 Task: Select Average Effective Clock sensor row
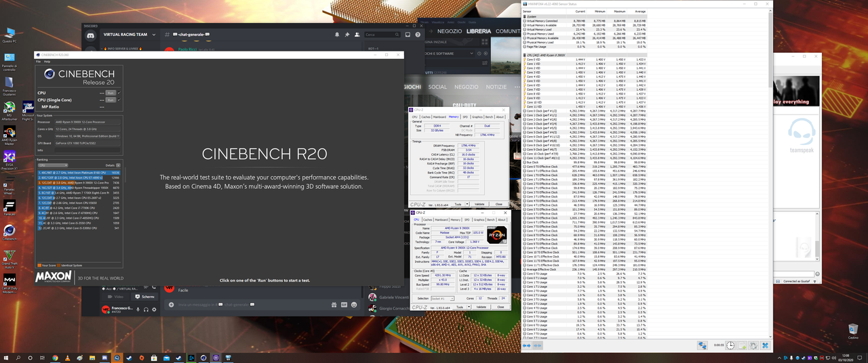(x=585, y=270)
